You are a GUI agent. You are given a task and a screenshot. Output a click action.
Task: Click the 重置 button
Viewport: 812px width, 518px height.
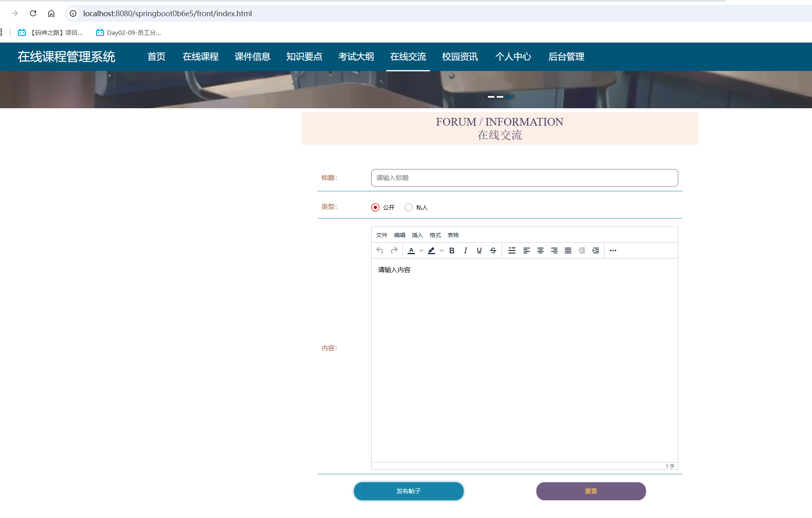[591, 491]
